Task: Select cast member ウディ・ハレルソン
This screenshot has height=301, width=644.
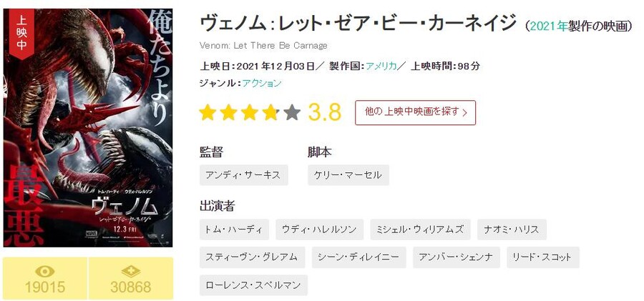Action: pyautogui.click(x=320, y=230)
